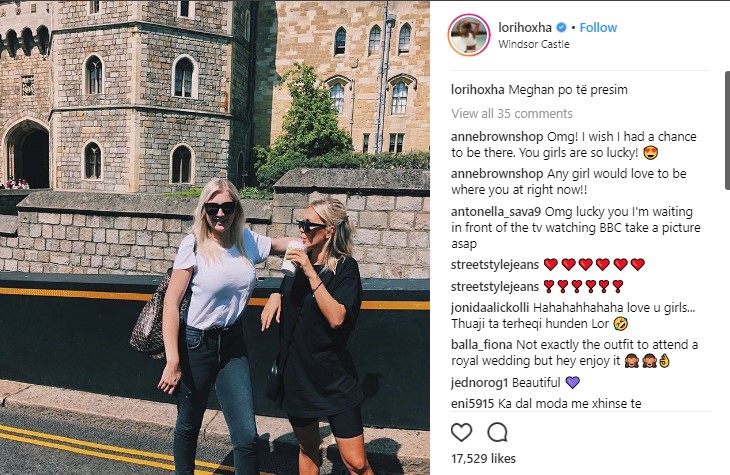Visit jednorog1 profile
Viewport: 730px width, 475px height.
[478, 382]
